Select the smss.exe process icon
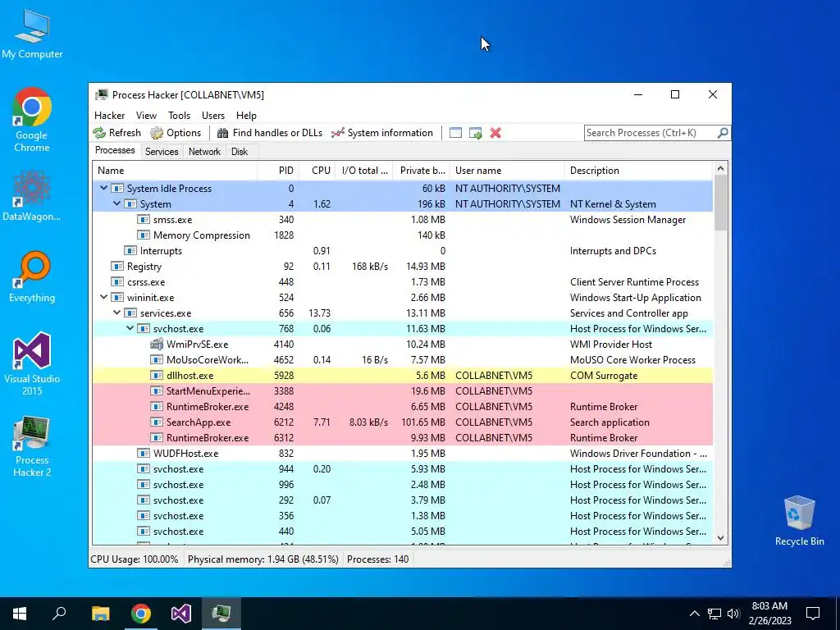 coord(143,219)
